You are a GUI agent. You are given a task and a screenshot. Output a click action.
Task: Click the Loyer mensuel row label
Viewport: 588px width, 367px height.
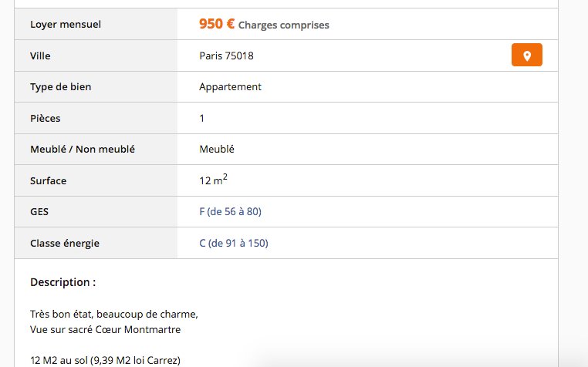pos(66,25)
